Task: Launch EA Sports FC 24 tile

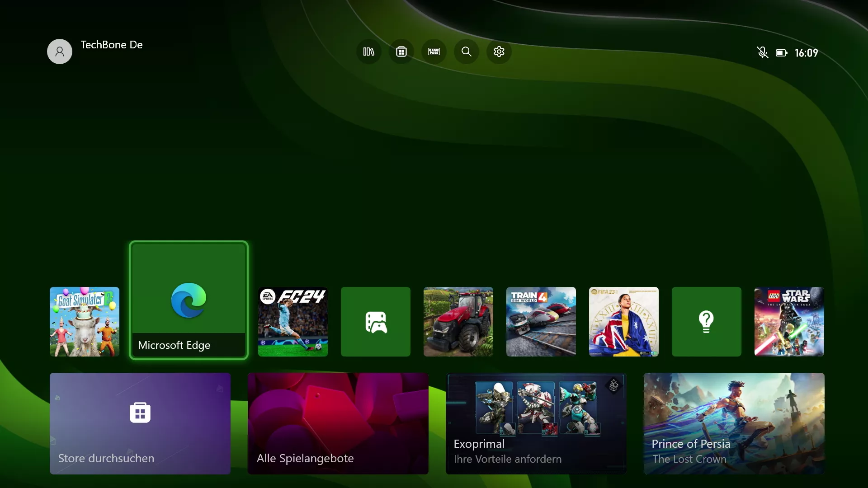Action: [293, 322]
